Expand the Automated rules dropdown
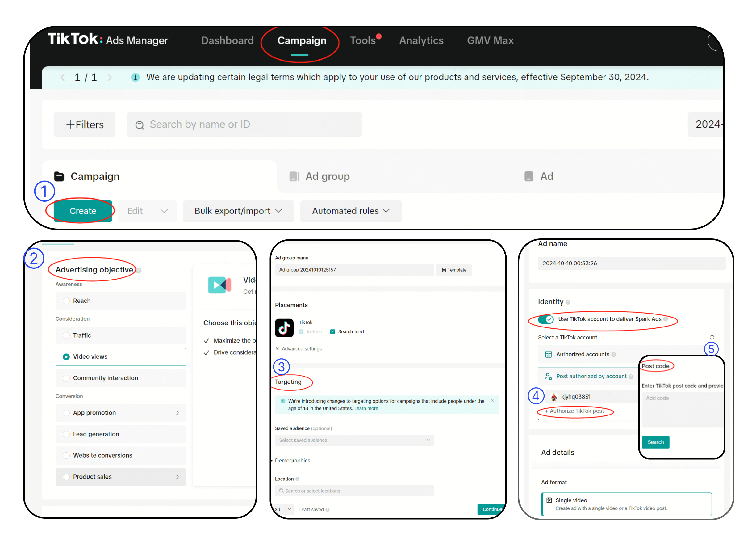The height and width of the screenshot is (544, 756). 351,211
